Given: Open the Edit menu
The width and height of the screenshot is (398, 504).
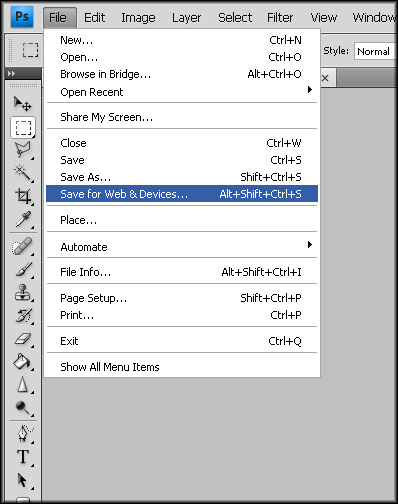Looking at the screenshot, I should coord(94,18).
